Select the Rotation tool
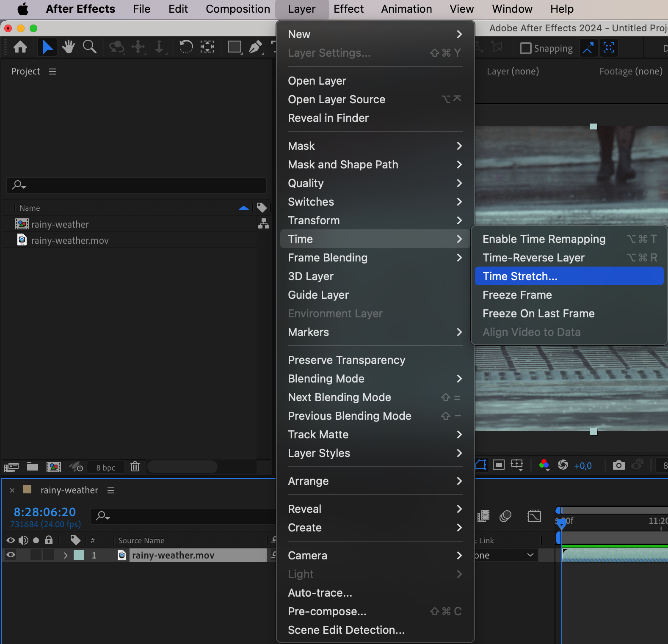This screenshot has height=644, width=668. [x=186, y=47]
